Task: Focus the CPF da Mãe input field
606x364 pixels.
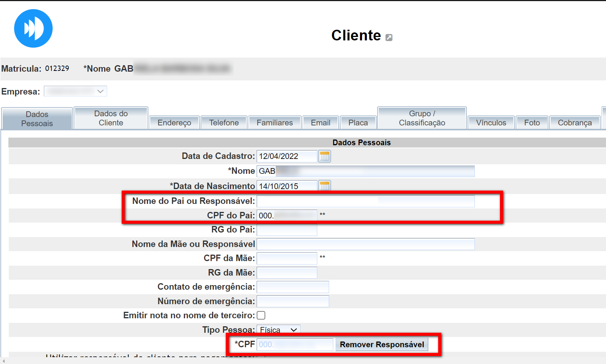Action: coord(287,258)
